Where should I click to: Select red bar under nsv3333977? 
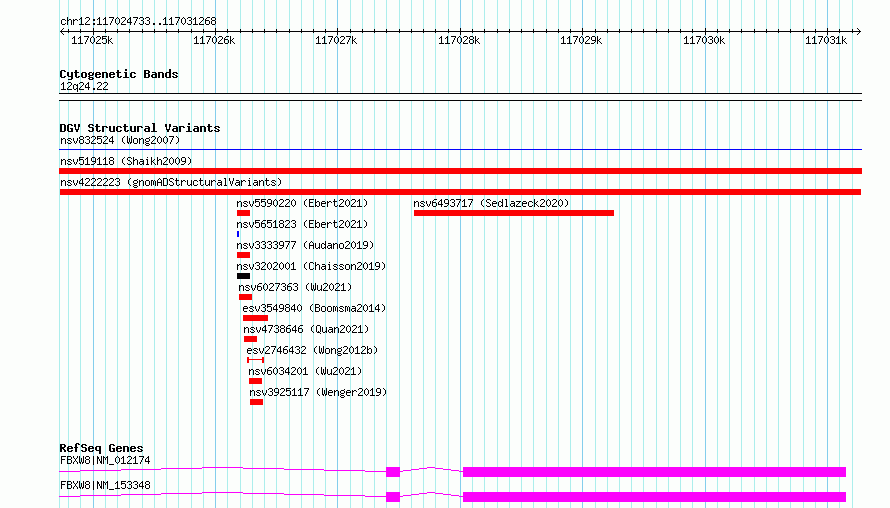(244, 255)
